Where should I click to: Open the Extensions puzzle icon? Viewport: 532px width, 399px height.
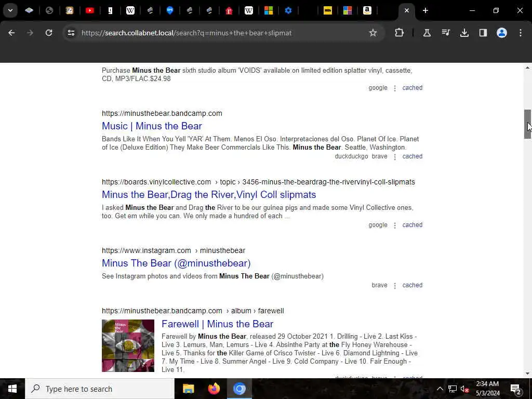[x=400, y=33]
